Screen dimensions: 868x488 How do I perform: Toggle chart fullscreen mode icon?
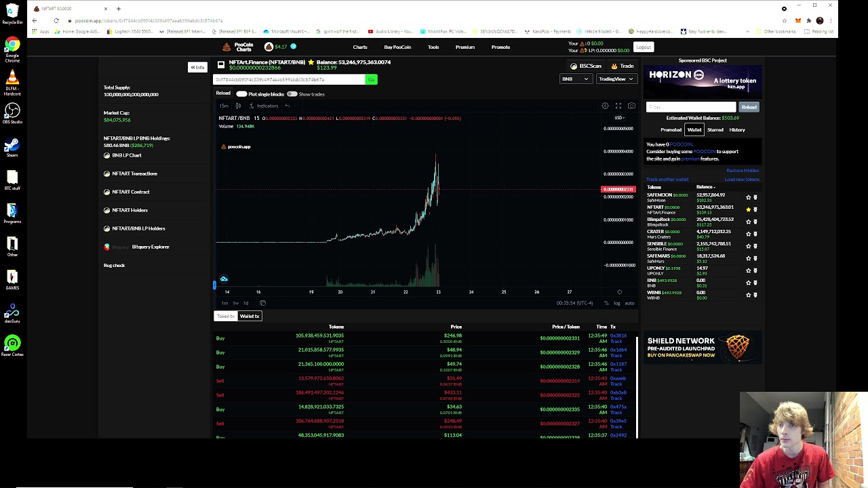click(x=618, y=106)
